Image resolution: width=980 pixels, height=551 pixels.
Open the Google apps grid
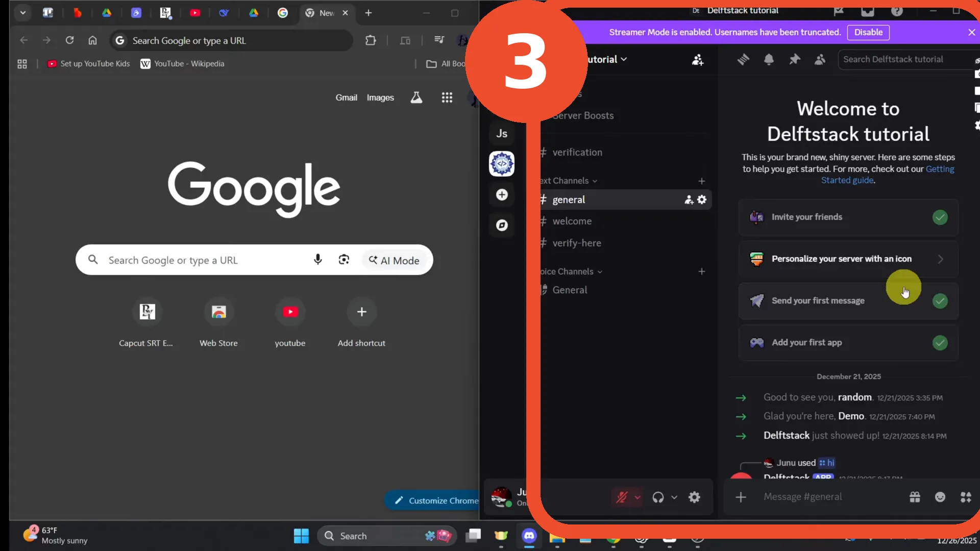(447, 97)
